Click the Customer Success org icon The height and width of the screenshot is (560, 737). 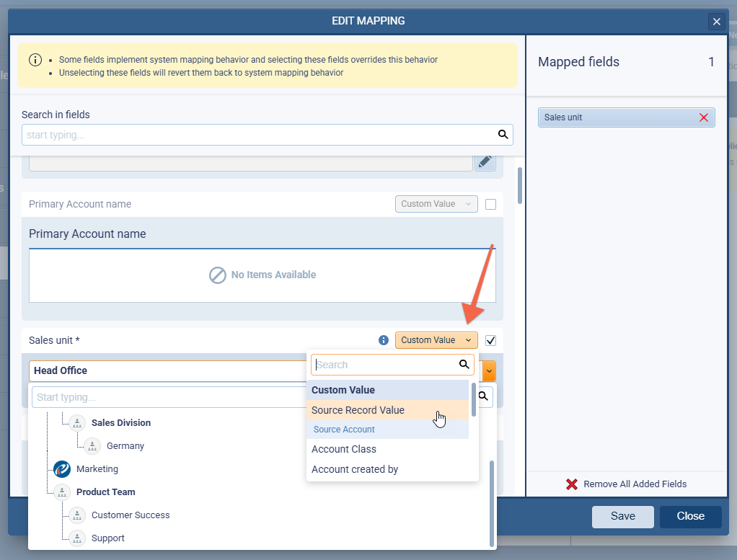coord(77,515)
